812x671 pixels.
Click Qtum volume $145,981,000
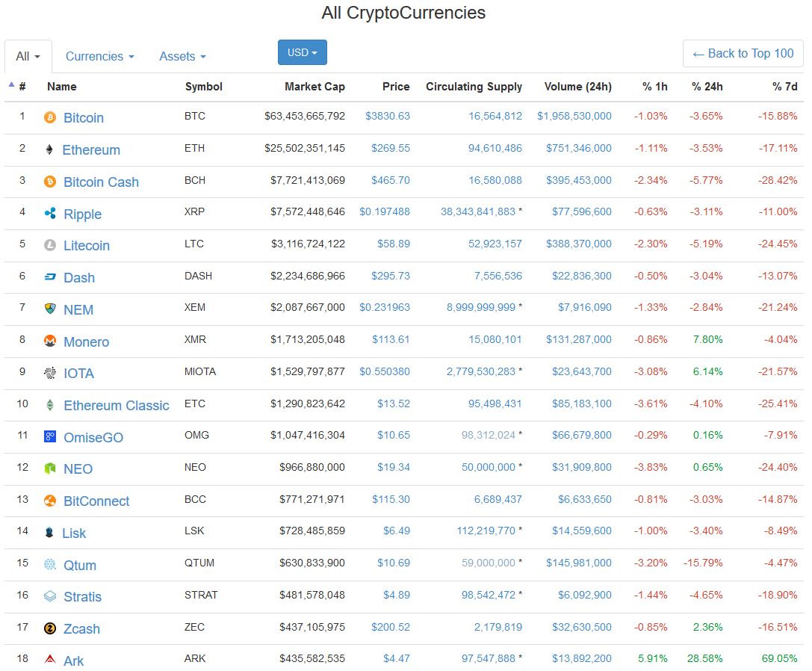tap(579, 563)
